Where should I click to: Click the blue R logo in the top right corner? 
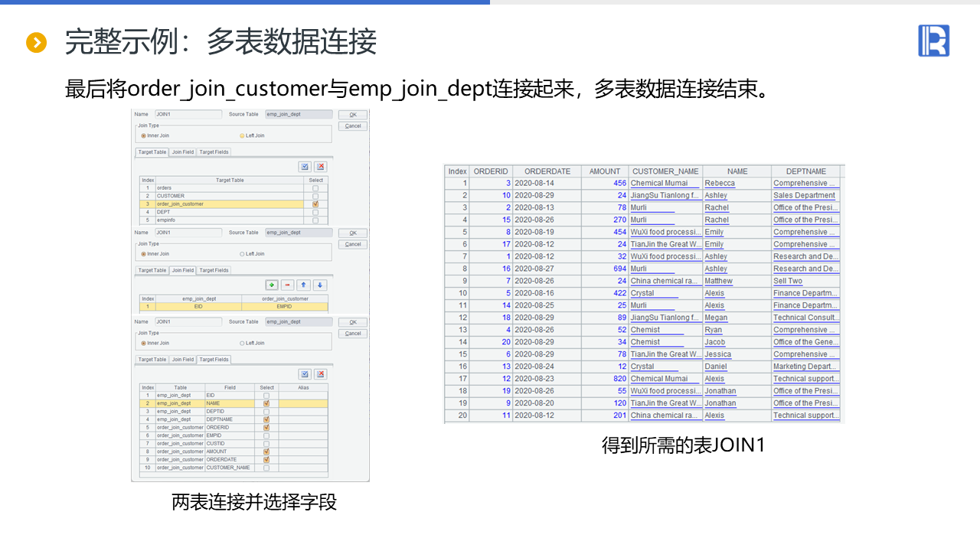(x=933, y=41)
